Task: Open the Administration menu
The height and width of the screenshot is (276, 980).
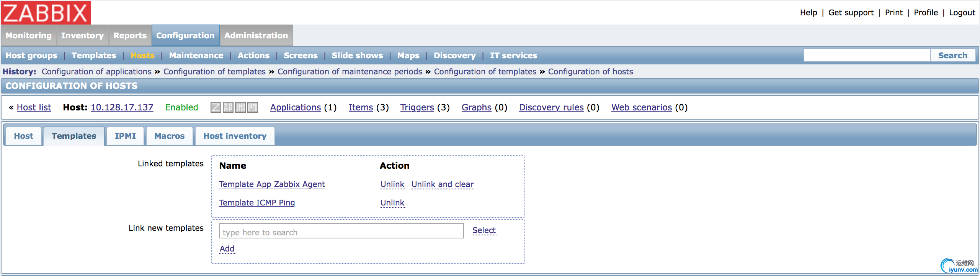Action: (256, 35)
